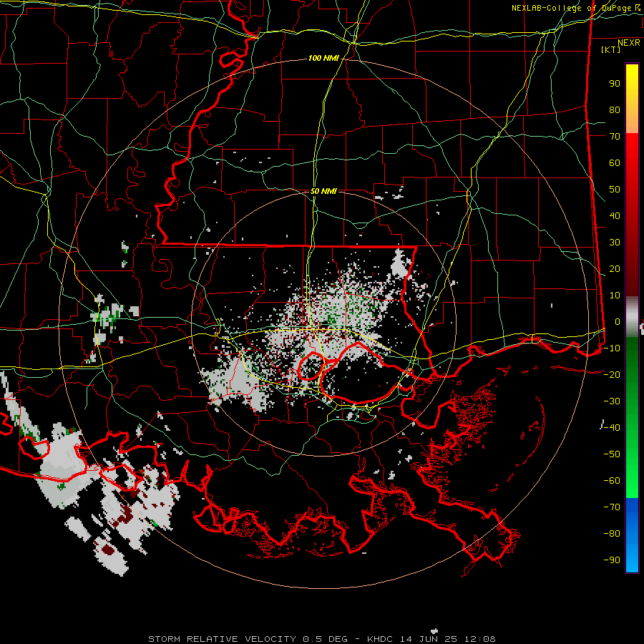This screenshot has height=644, width=644.
Task: Select the positive 70 knot scale label
Action: pos(615,137)
